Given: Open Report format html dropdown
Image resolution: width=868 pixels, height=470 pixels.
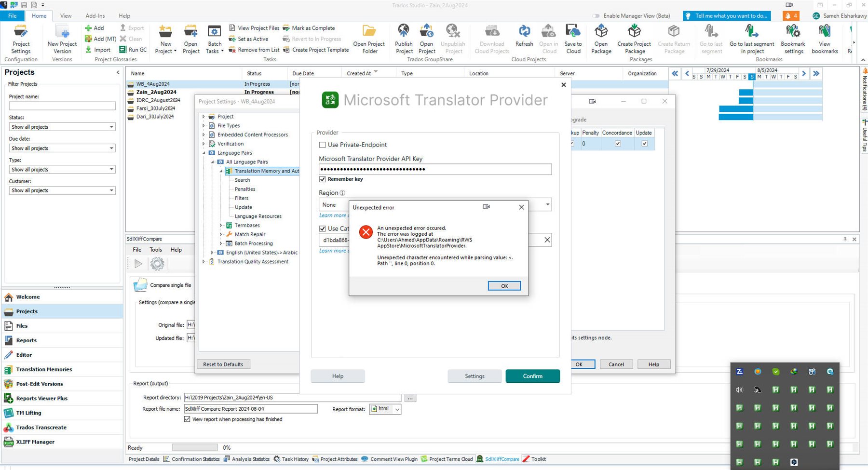Looking at the screenshot, I should (397, 409).
